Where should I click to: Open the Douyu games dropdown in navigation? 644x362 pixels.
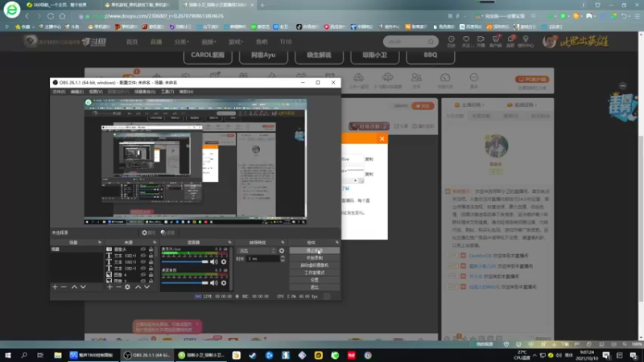[x=235, y=42]
